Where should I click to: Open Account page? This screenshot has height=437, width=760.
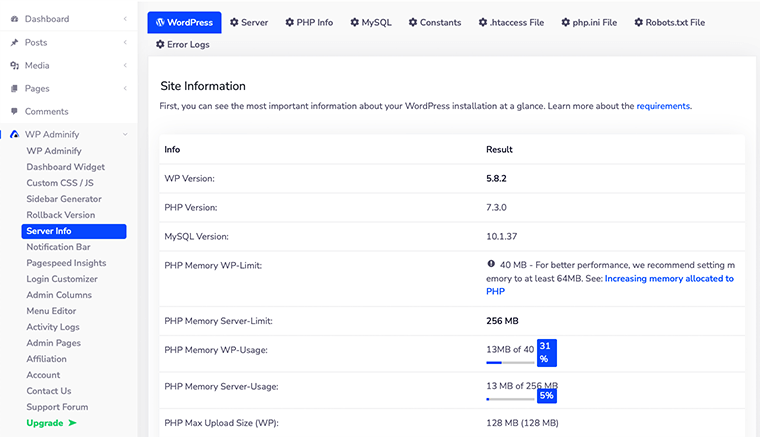pyautogui.click(x=43, y=375)
